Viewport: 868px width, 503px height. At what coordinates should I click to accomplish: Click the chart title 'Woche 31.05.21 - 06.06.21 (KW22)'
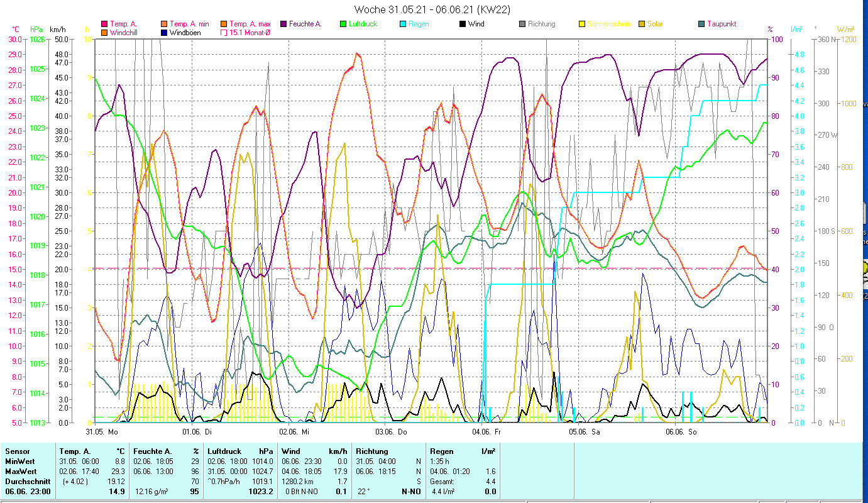pyautogui.click(x=433, y=9)
